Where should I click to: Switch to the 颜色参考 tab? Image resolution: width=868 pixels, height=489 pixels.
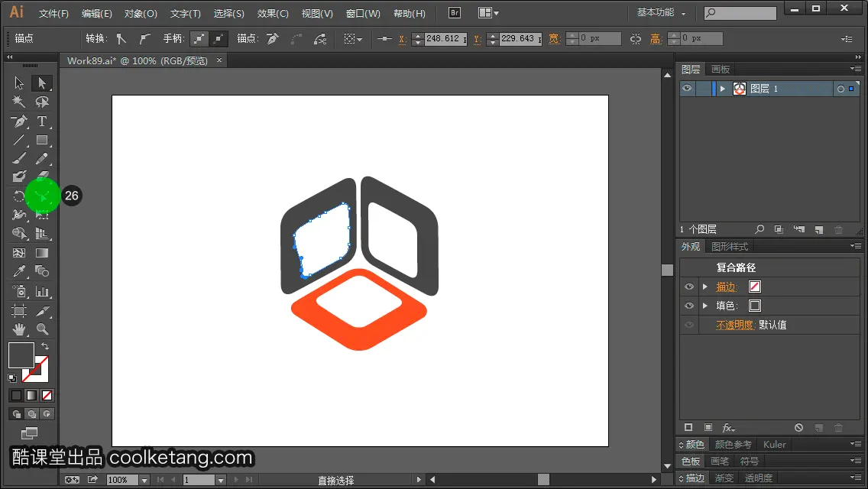pos(733,444)
